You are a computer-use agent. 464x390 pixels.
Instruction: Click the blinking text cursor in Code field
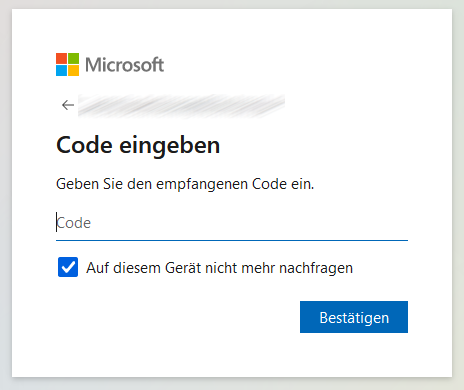pyautogui.click(x=56, y=222)
